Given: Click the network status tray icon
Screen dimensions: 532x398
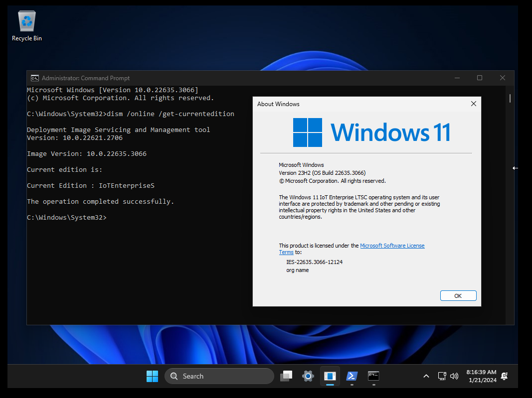Looking at the screenshot, I should coord(442,376).
